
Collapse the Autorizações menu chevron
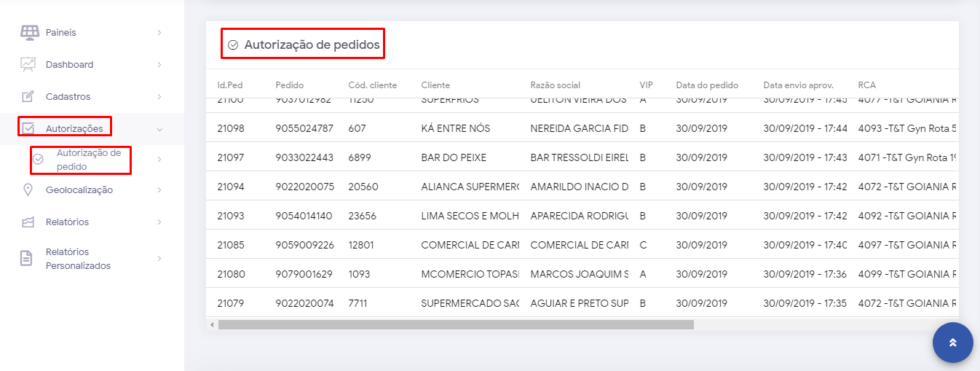point(159,130)
